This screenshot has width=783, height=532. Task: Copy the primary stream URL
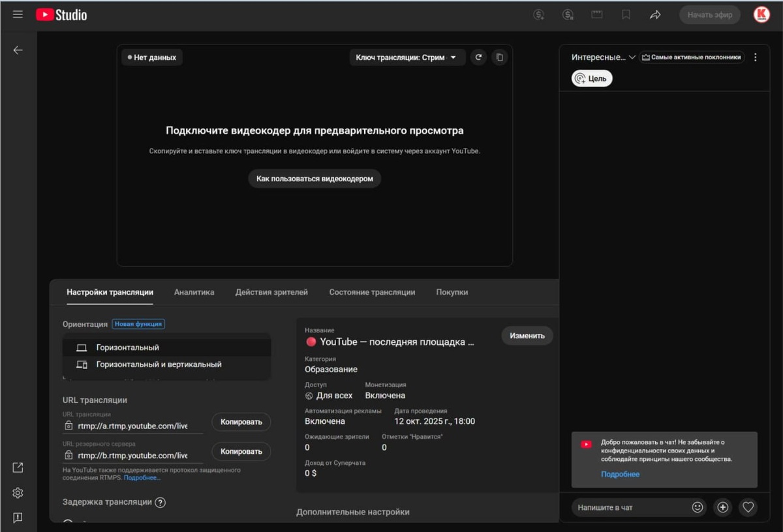(x=241, y=422)
